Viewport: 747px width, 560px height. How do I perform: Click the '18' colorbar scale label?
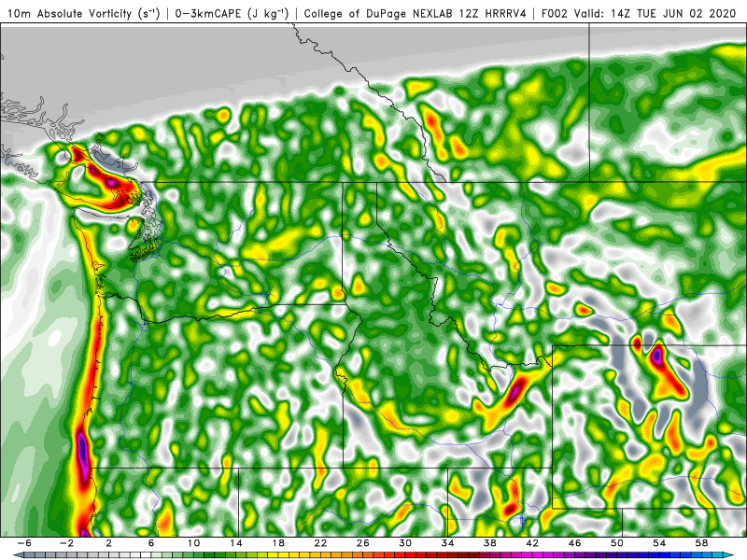pos(277,543)
